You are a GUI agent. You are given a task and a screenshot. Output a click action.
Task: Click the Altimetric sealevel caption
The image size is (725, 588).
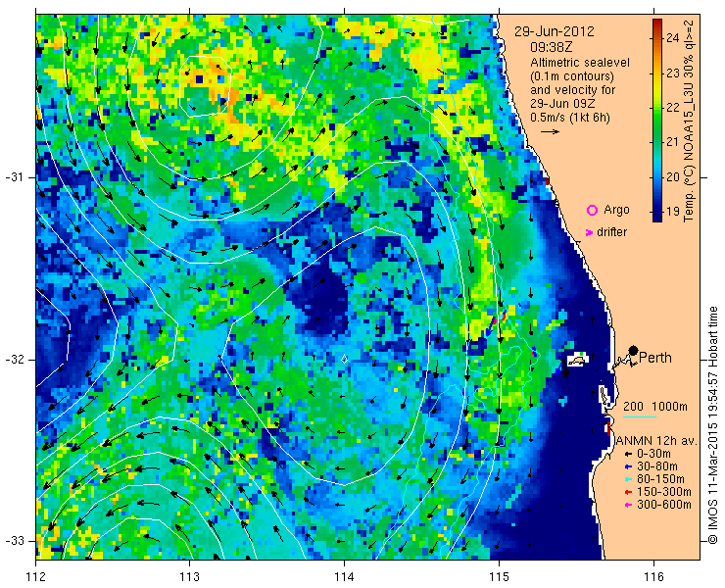580,63
